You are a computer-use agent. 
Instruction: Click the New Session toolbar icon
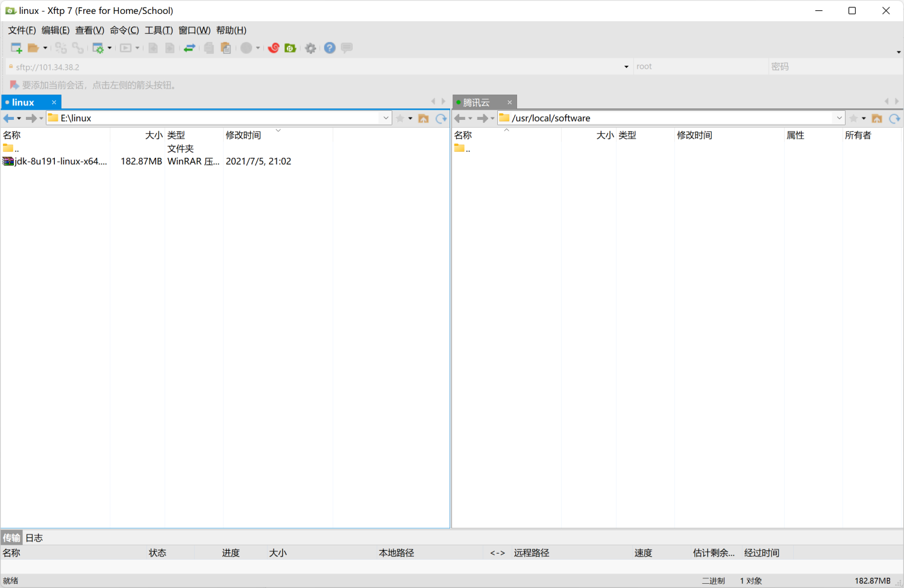tap(16, 48)
